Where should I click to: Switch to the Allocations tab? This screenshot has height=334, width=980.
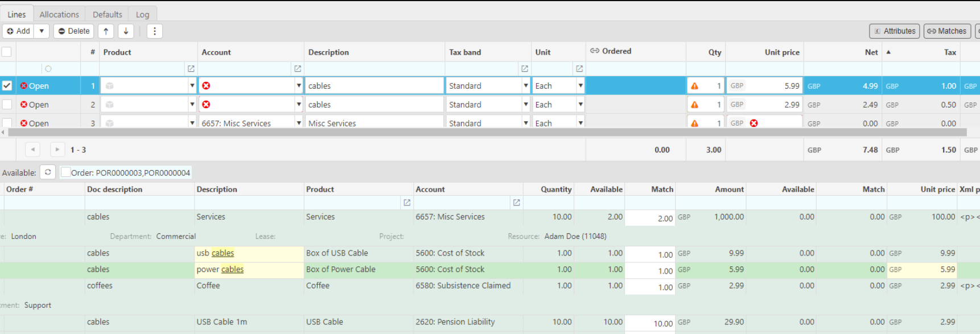tap(59, 14)
